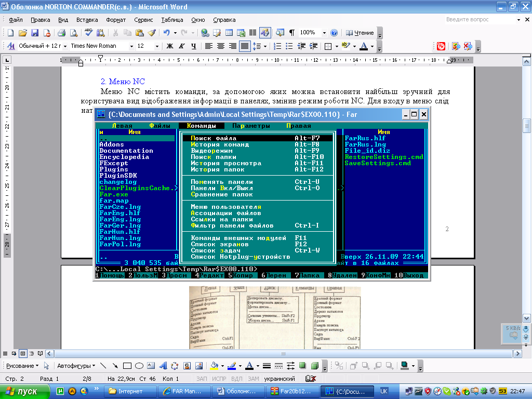Screen dimensions: 532x399
Task: Select Левая menu in Far window
Action: [x=122, y=126]
